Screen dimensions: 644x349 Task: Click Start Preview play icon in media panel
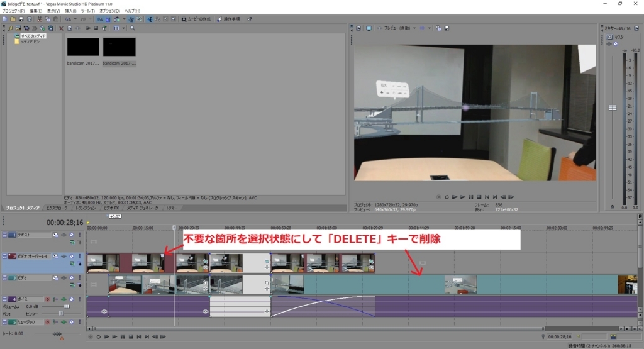[88, 28]
